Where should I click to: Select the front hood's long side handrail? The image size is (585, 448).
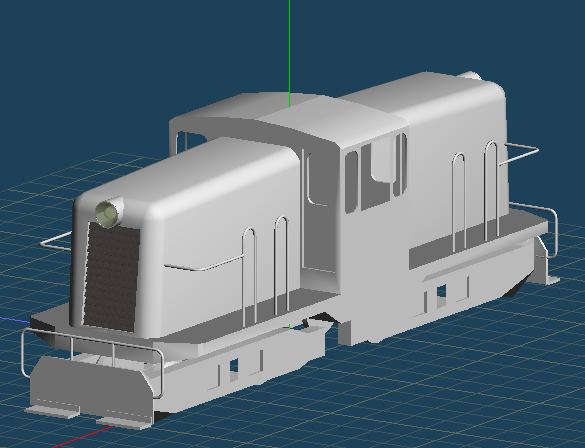coord(203,263)
